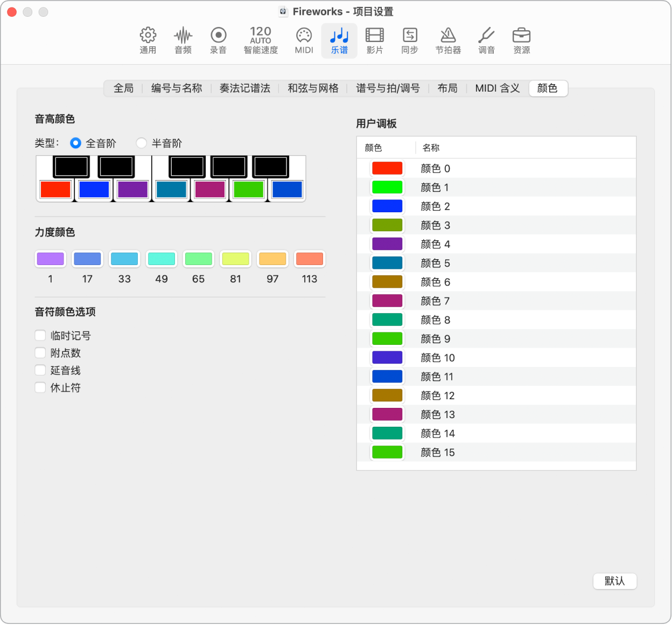Open the 通用 general settings pane
Viewport: 672px width, 625px height.
(148, 41)
